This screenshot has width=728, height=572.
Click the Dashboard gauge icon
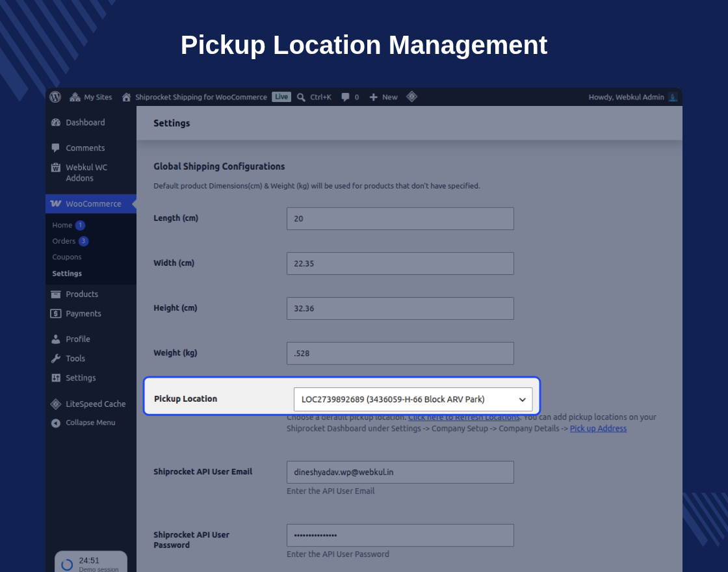click(56, 123)
